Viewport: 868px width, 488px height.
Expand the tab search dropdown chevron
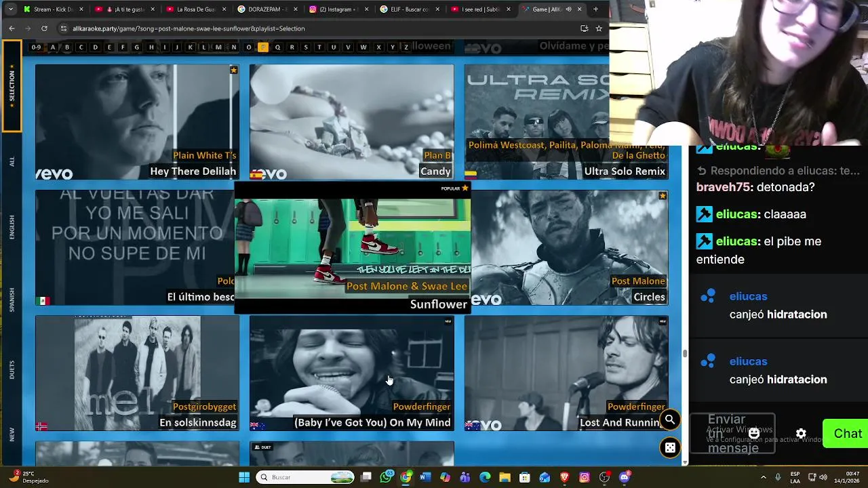point(9,9)
